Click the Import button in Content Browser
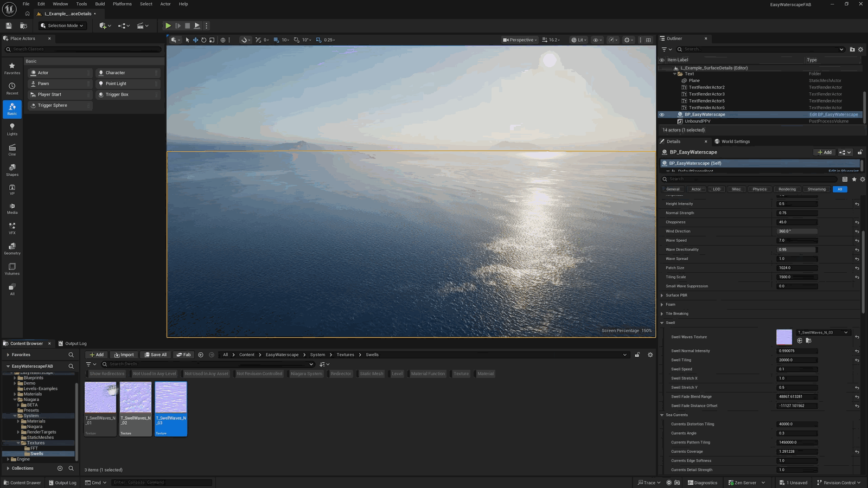 point(124,355)
